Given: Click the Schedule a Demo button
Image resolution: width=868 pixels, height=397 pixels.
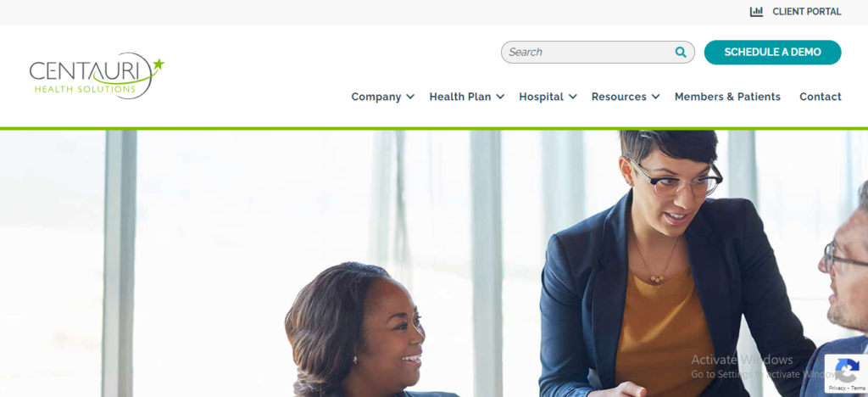Looking at the screenshot, I should 772,52.
